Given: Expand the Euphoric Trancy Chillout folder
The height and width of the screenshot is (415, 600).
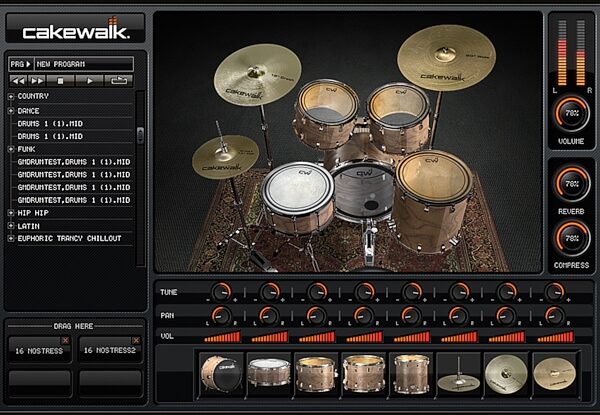Looking at the screenshot, I should 11,239.
